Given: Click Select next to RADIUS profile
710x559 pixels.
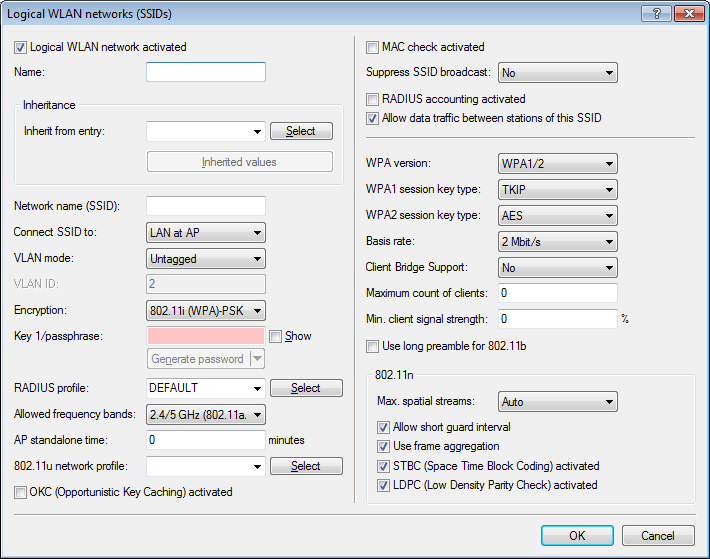Looking at the screenshot, I should [x=305, y=388].
